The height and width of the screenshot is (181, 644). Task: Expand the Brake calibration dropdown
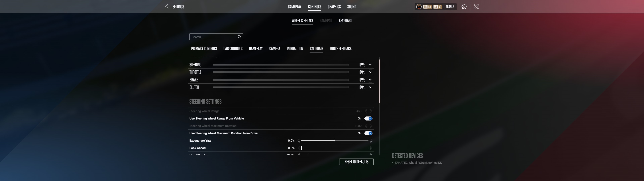pos(370,80)
